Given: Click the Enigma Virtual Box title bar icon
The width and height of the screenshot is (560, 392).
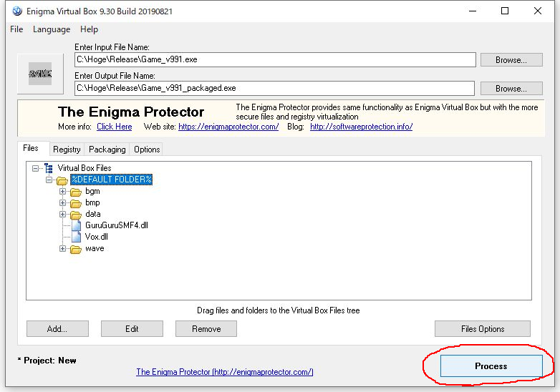Looking at the screenshot, I should (x=16, y=11).
